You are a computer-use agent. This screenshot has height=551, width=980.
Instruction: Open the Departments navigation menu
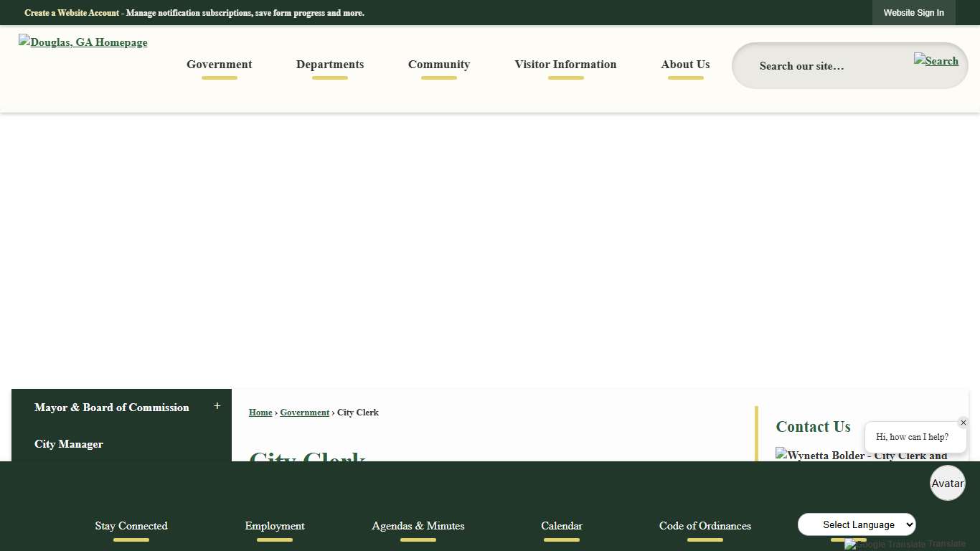pyautogui.click(x=329, y=65)
